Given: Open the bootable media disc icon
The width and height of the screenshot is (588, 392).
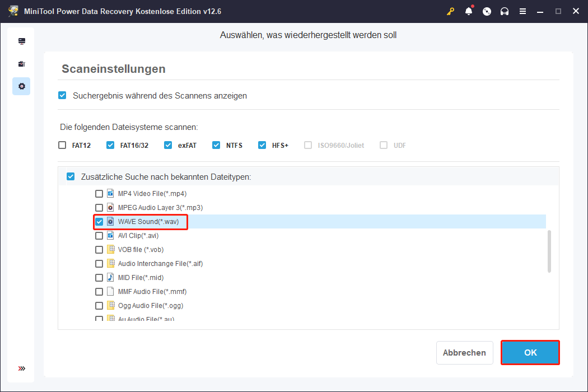Looking at the screenshot, I should 487,11.
